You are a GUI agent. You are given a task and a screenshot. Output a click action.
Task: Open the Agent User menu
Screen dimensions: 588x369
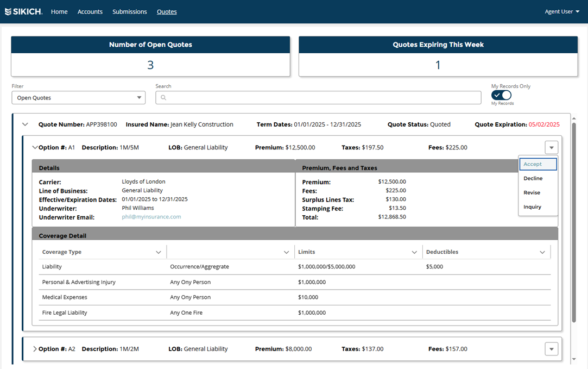tap(562, 11)
